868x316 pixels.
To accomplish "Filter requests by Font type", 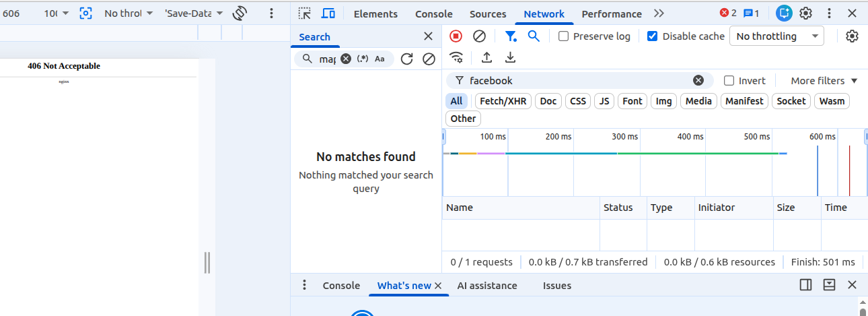I will point(632,101).
